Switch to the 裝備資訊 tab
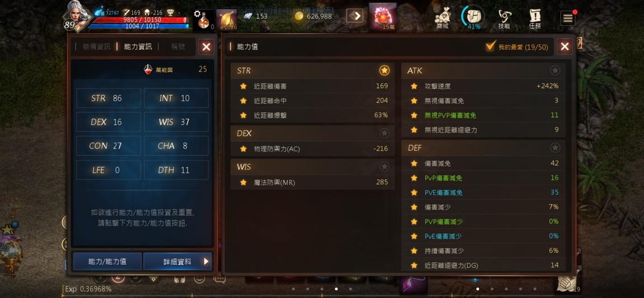Image resolution: width=644 pixels, height=298 pixels. 96,47
